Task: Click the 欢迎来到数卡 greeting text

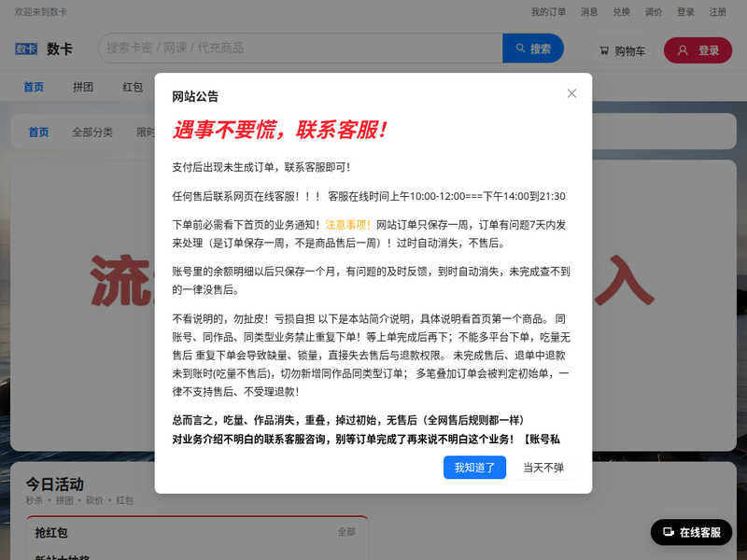Action: tap(40, 12)
